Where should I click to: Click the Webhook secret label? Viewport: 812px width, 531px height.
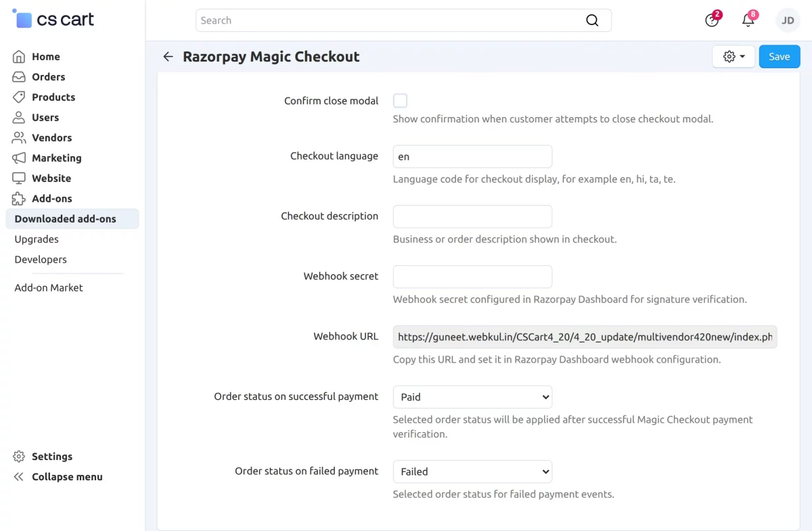coord(341,276)
